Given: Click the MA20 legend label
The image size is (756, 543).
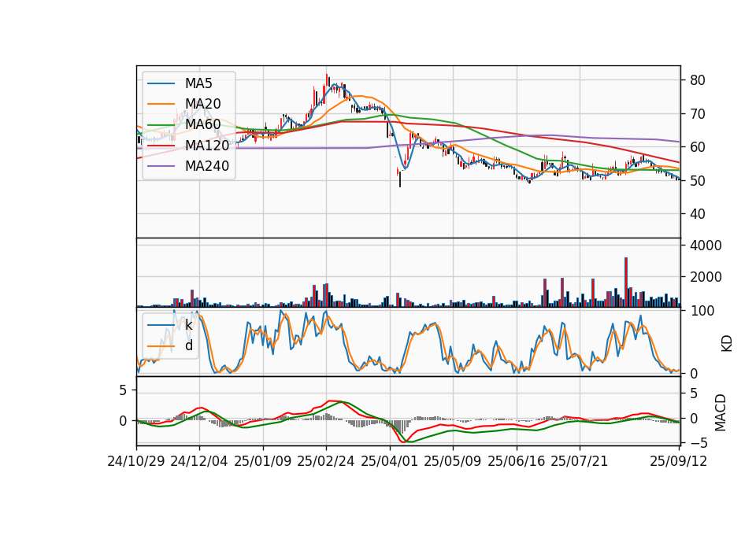Looking at the screenshot, I should click(x=202, y=104).
